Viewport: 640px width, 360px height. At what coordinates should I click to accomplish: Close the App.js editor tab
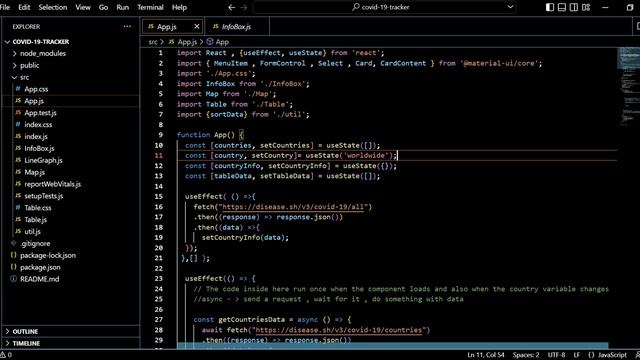(197, 27)
